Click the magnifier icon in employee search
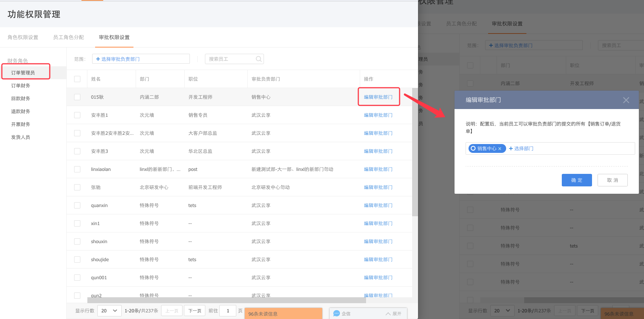 coord(258,59)
